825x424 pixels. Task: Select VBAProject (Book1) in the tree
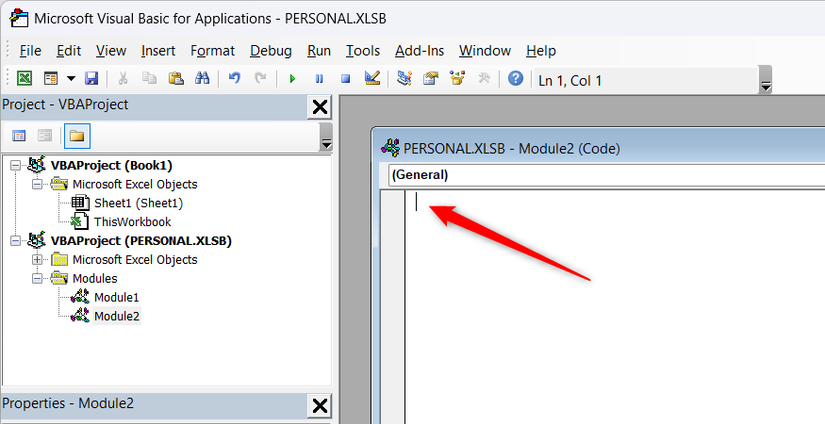pyautogui.click(x=112, y=166)
